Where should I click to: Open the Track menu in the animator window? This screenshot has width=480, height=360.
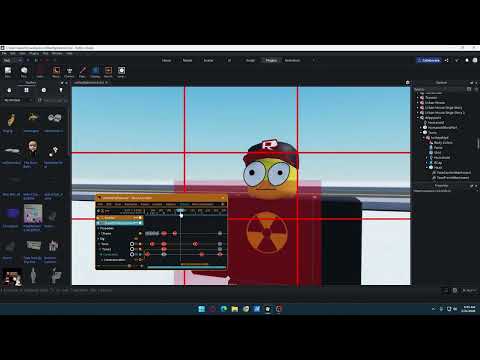coord(118,204)
